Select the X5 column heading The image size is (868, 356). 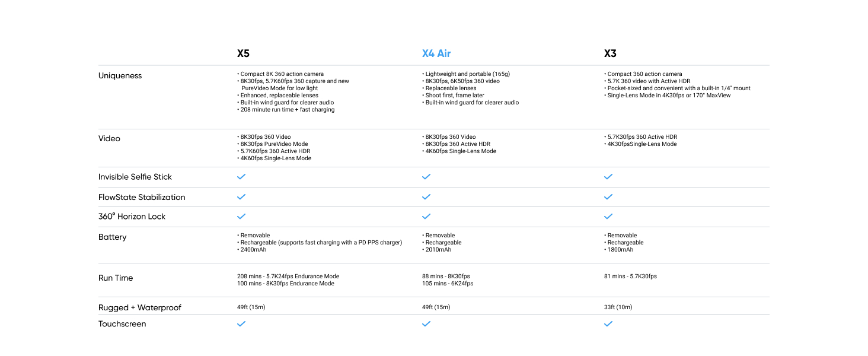click(x=243, y=53)
